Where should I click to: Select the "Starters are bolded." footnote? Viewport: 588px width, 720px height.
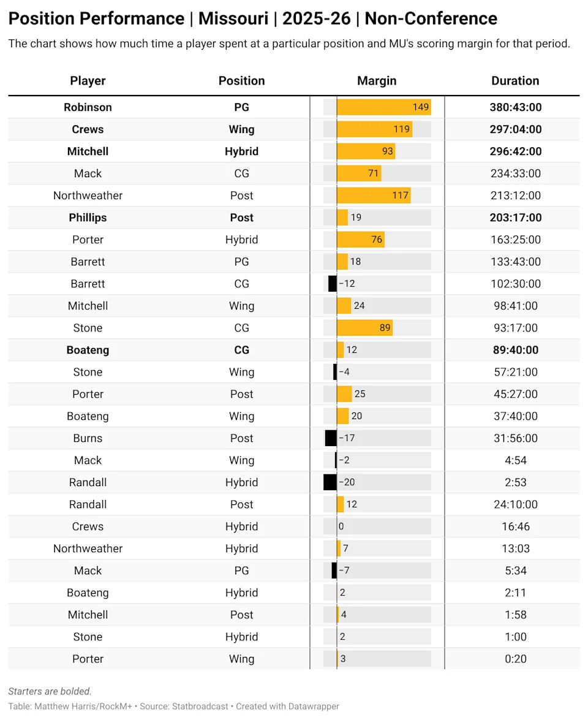50,691
